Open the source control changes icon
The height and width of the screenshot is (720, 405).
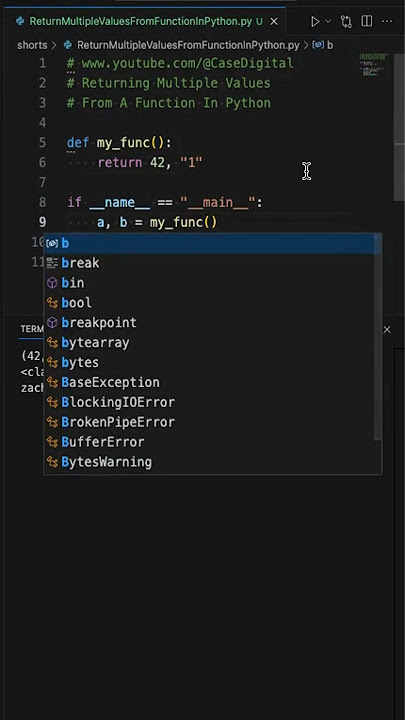pyautogui.click(x=346, y=22)
